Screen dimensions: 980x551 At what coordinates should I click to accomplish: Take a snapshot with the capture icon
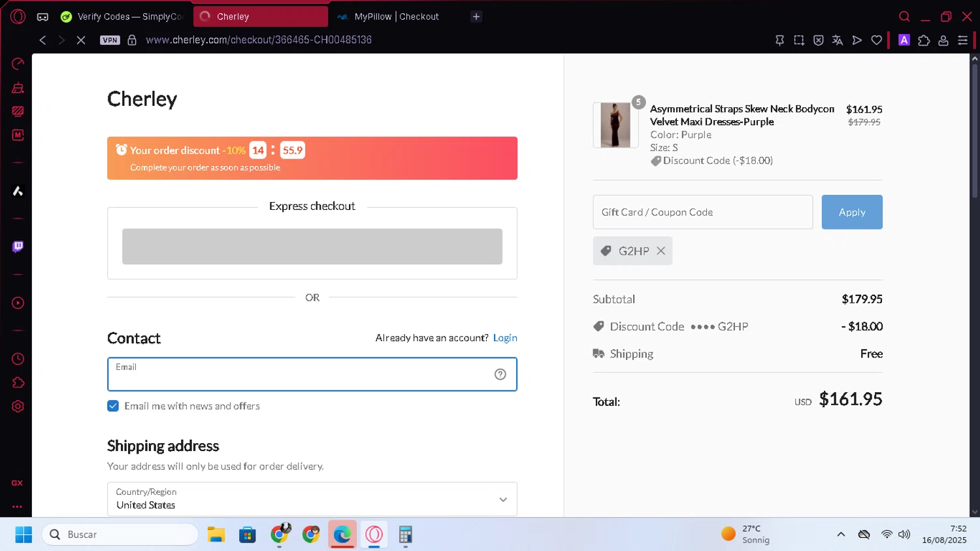click(799, 40)
